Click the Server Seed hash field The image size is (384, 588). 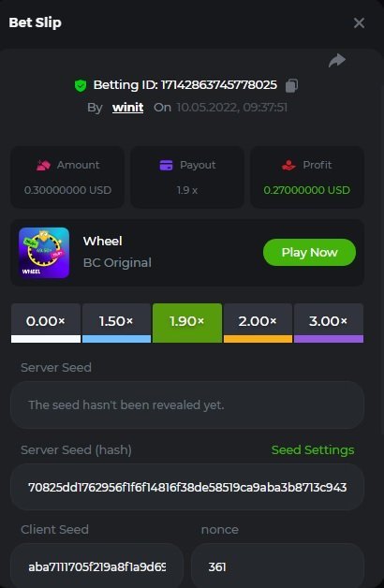point(187,487)
